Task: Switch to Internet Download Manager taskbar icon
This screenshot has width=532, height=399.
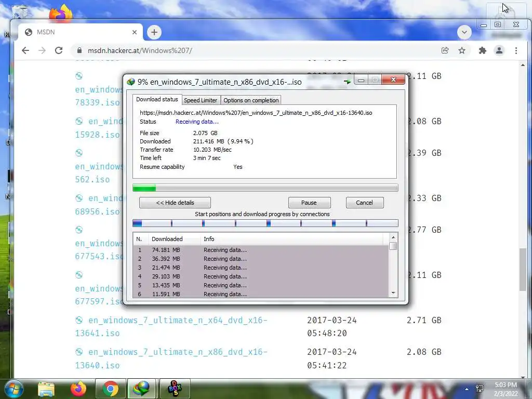Action: pyautogui.click(x=141, y=389)
